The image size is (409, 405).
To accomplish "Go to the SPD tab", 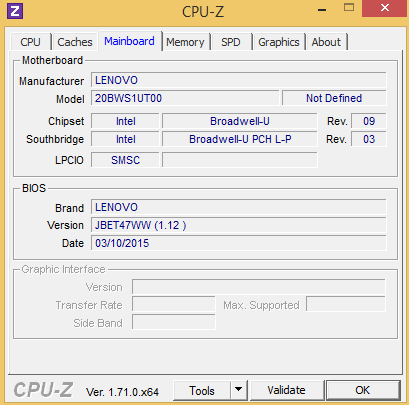I will pyautogui.click(x=231, y=42).
